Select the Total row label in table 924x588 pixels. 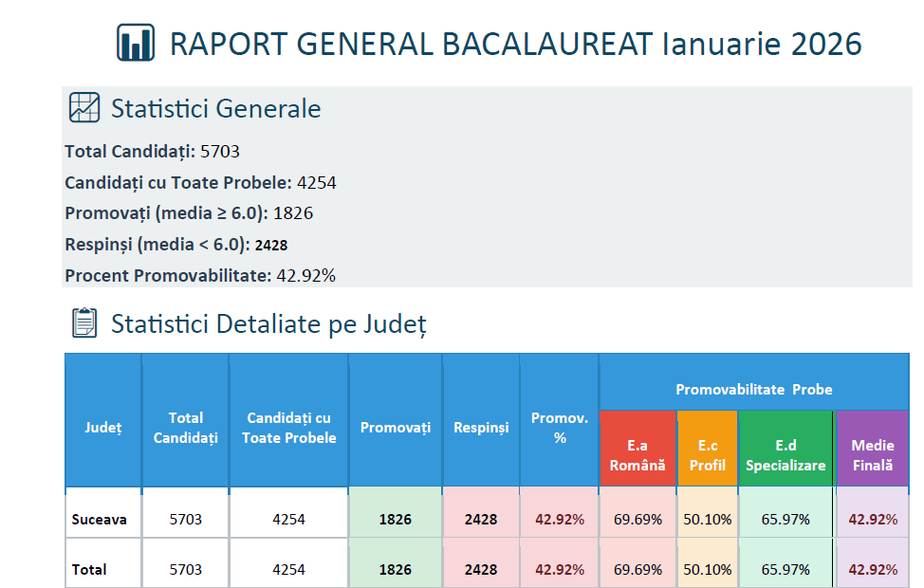pos(89,569)
